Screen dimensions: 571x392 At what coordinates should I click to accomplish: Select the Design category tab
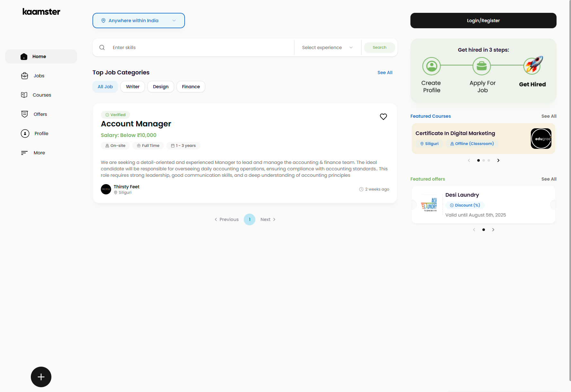161,87
